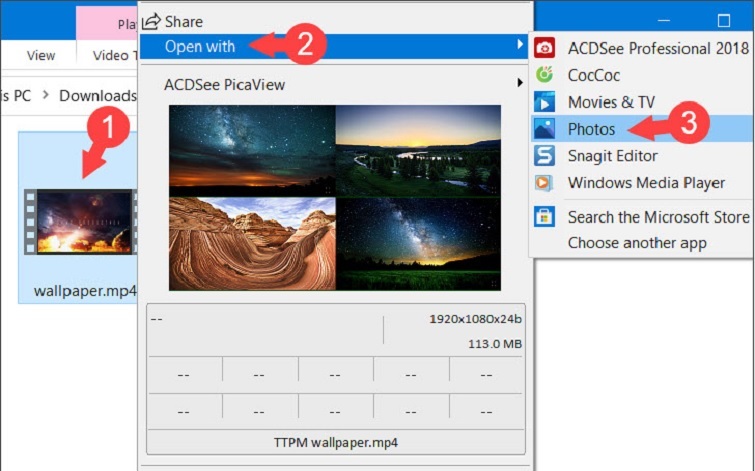Screen dimensions: 755x471
Task: Click the CocCoc browser icon
Action: coord(544,75)
